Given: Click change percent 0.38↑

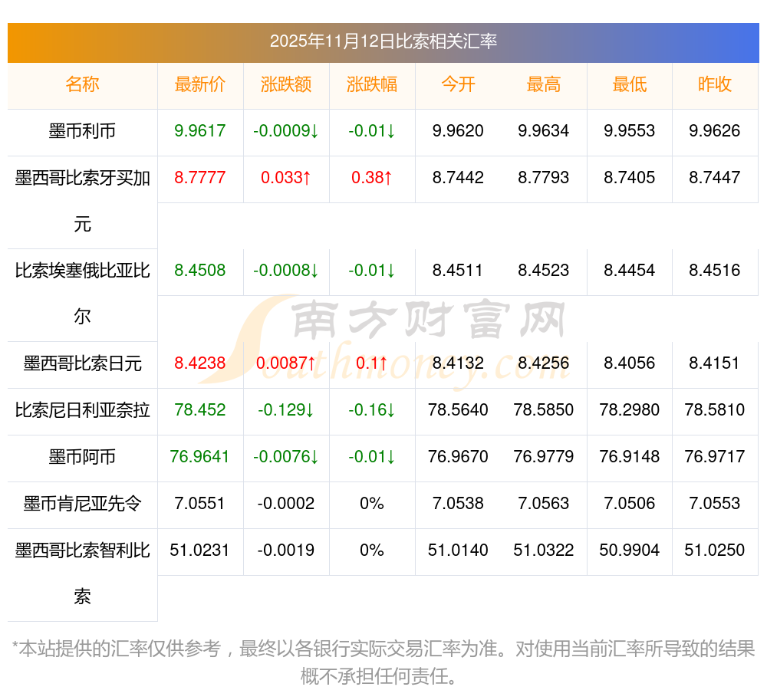Looking at the screenshot, I should coord(372,177).
